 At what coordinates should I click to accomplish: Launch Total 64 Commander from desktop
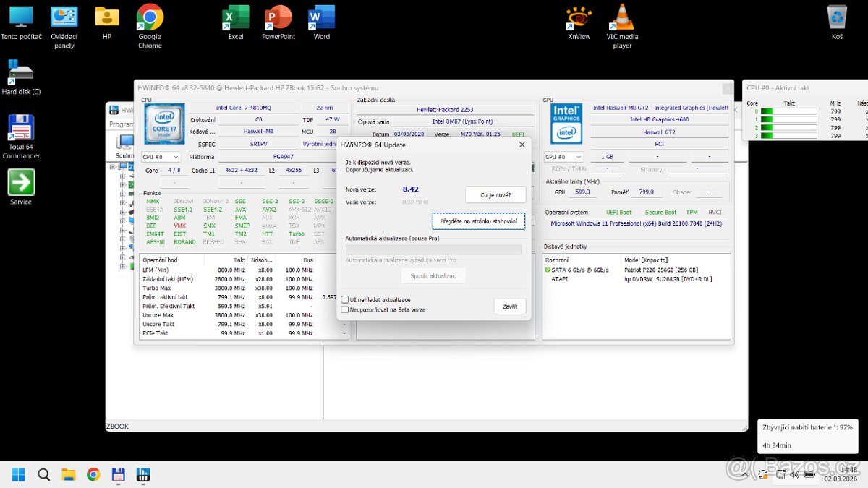[21, 137]
